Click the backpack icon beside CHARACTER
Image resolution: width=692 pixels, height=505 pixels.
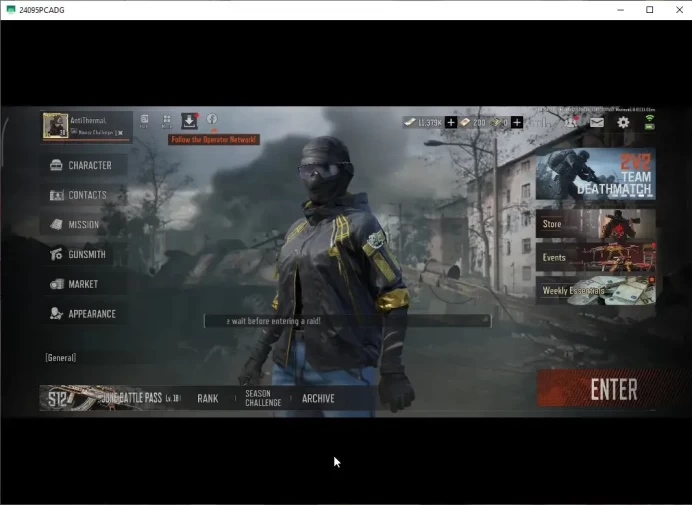(x=56, y=165)
